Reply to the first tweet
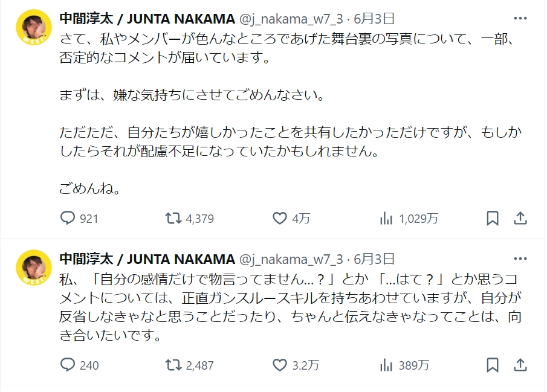547x392 pixels. 68,218
